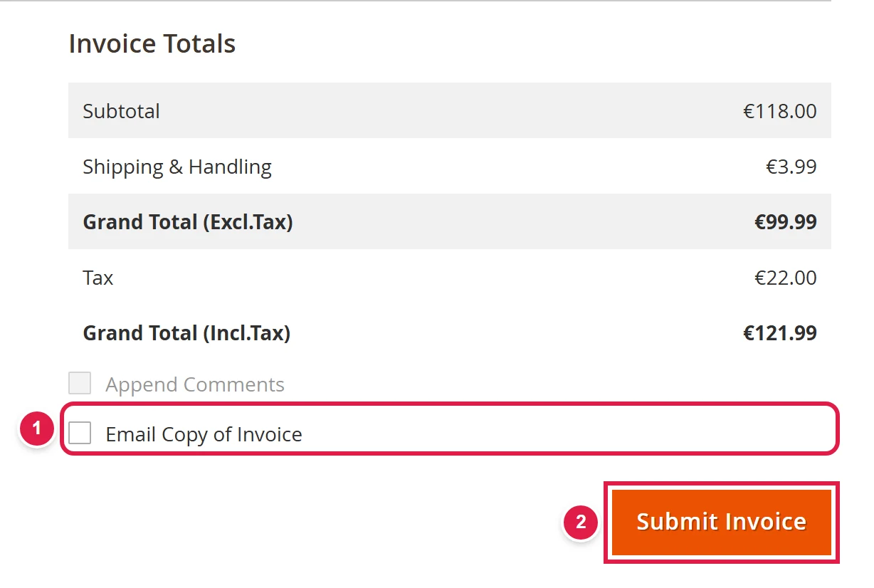Select the €3.99 shipping amount
Viewport: 874px width, 588px height.
click(791, 167)
